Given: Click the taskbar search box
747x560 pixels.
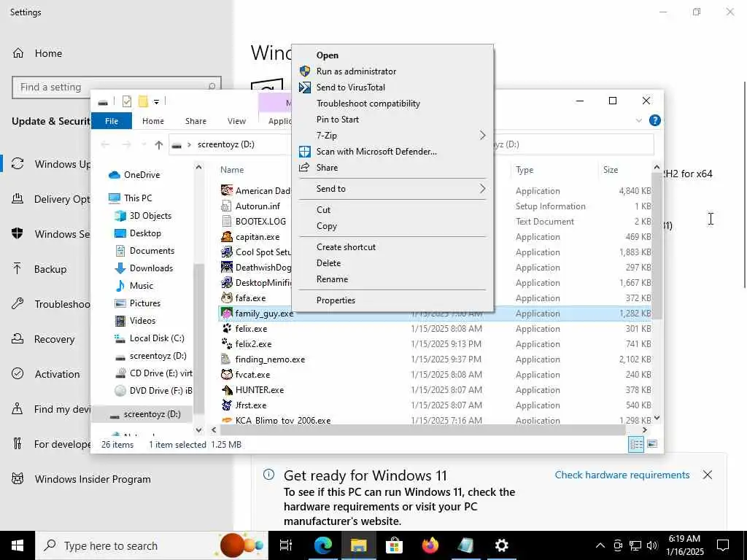Looking at the screenshot, I should click(152, 545).
